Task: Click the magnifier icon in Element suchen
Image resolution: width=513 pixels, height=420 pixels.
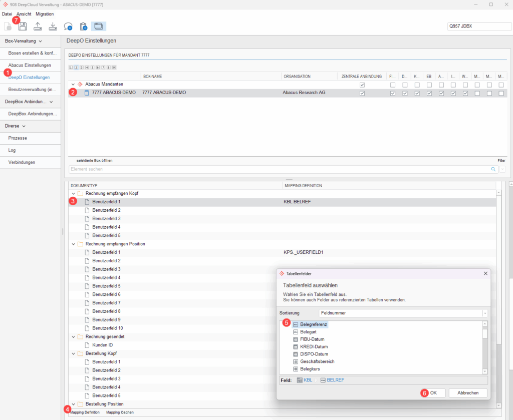Action: (x=493, y=169)
